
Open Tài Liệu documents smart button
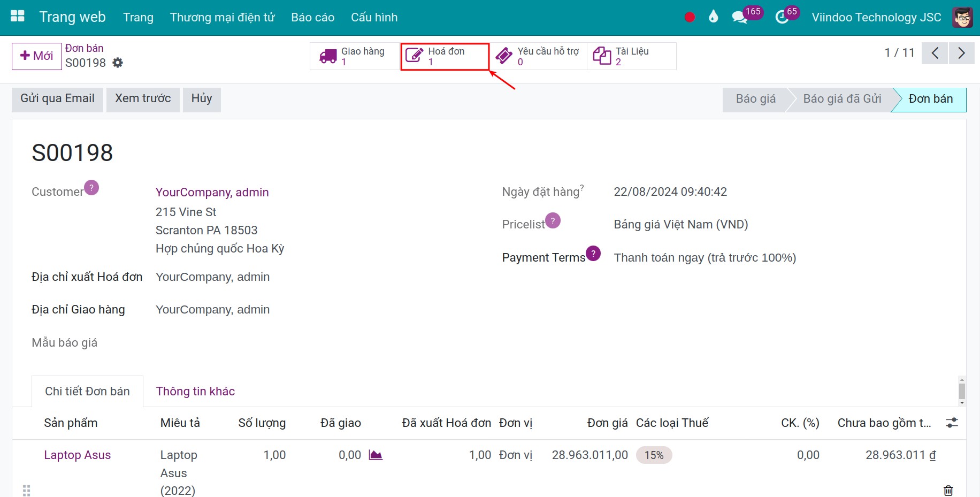click(x=632, y=56)
